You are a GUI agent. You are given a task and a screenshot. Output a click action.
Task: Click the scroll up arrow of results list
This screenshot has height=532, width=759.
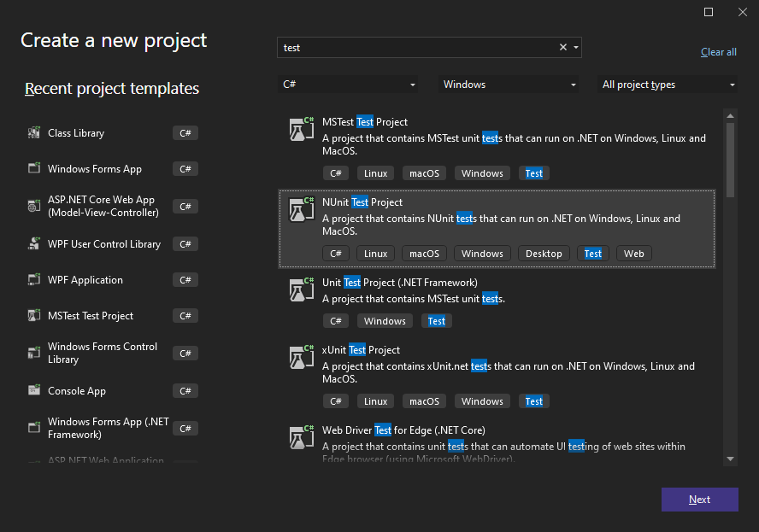click(x=731, y=116)
